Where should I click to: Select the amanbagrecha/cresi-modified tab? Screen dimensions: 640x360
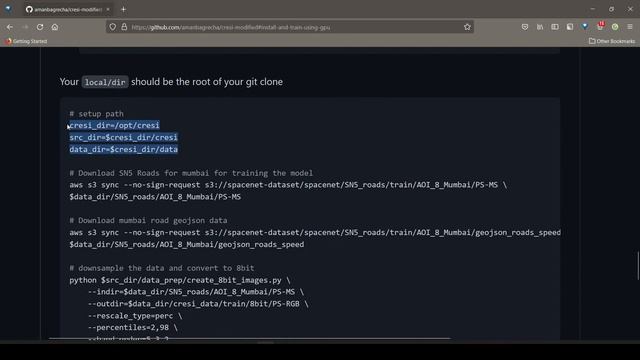click(x=67, y=9)
